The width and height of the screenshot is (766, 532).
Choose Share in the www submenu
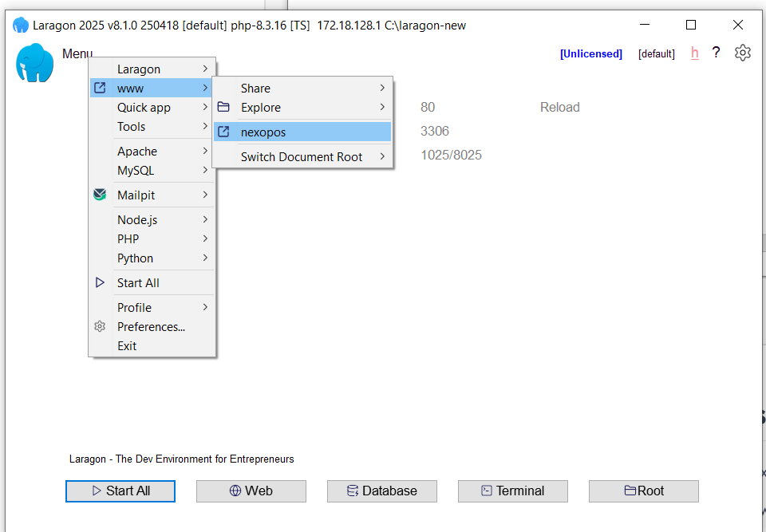pyautogui.click(x=302, y=88)
